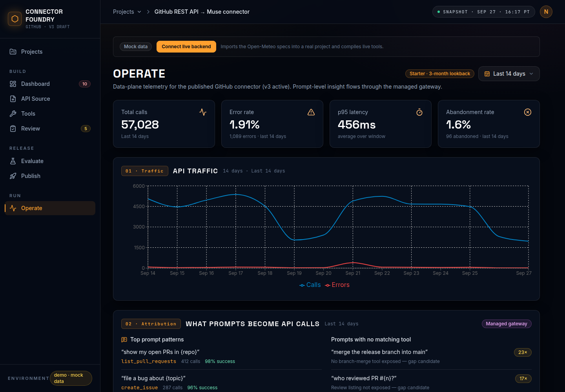Toggle the Errors series in chart legend
Viewport: 565px width, 392px height.
click(337, 285)
